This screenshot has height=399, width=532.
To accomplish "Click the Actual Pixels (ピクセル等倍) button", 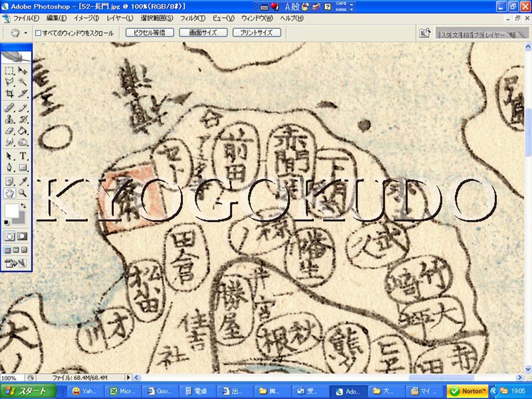I will tap(150, 33).
